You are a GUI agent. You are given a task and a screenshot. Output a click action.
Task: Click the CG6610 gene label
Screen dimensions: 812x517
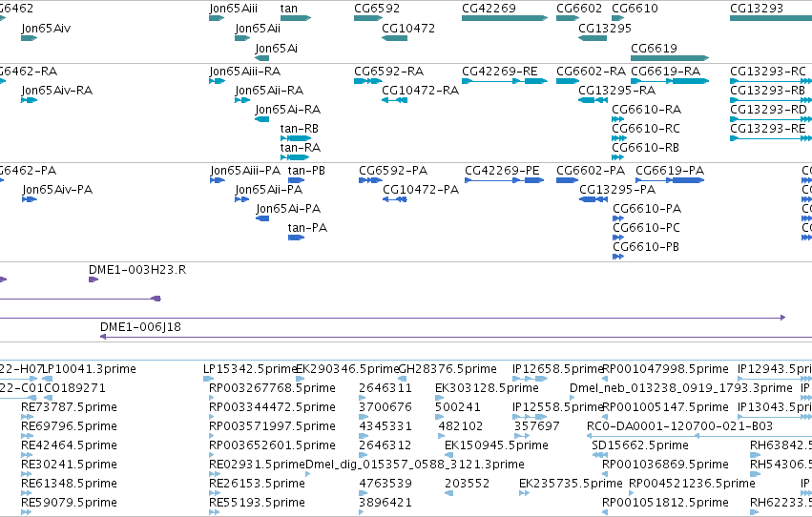(x=635, y=9)
